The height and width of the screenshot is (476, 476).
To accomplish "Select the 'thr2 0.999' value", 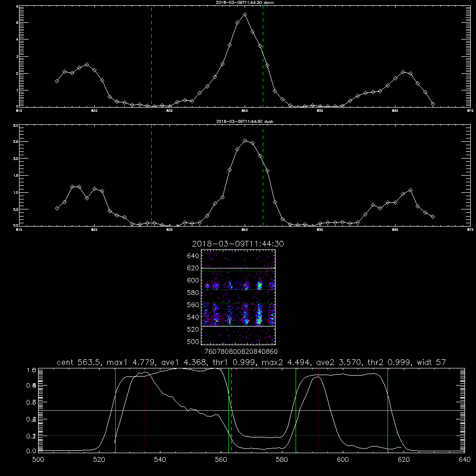I will click(x=390, y=362).
